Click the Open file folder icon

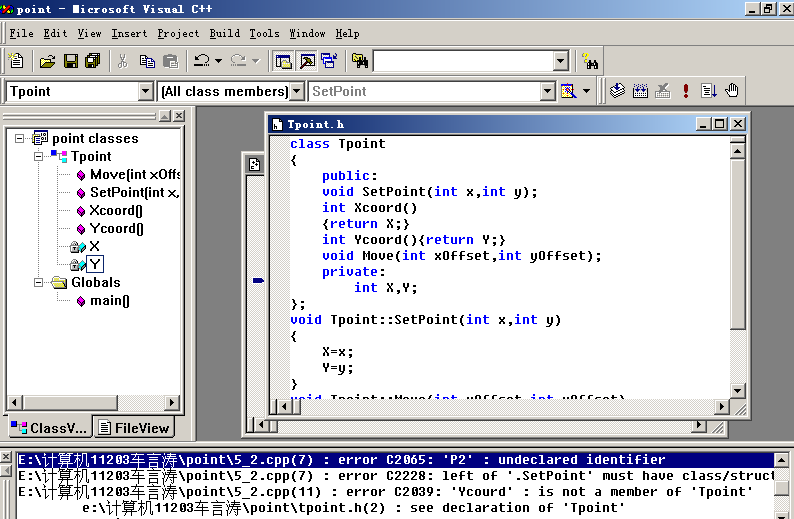pos(47,61)
